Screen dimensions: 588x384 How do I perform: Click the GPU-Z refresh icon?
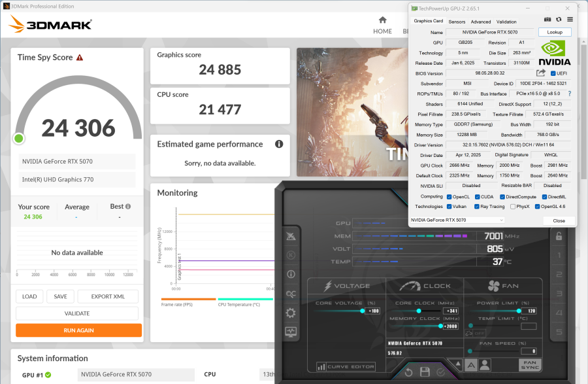pos(559,20)
